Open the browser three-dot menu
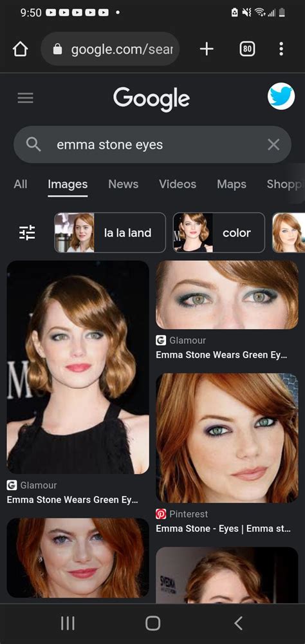This screenshot has height=644, width=305. [281, 50]
